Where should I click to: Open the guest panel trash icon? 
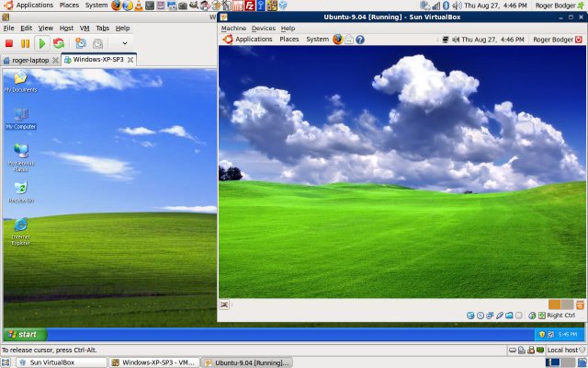click(x=580, y=305)
